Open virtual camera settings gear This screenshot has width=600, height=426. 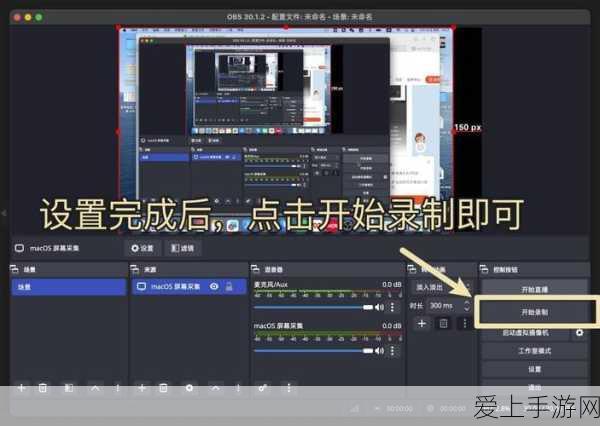[x=579, y=333]
